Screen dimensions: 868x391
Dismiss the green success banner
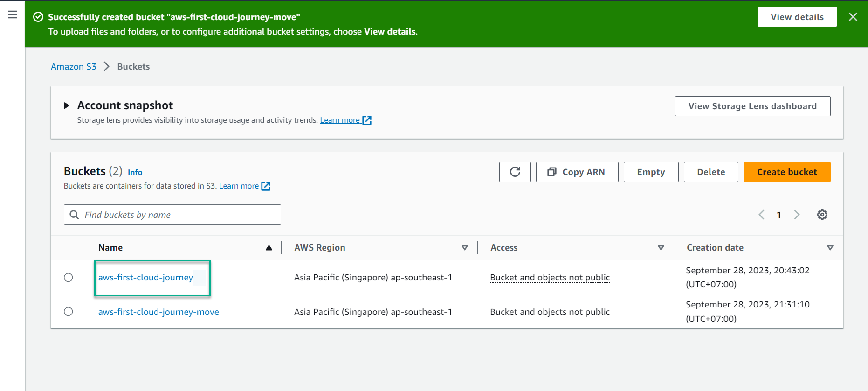[853, 17]
